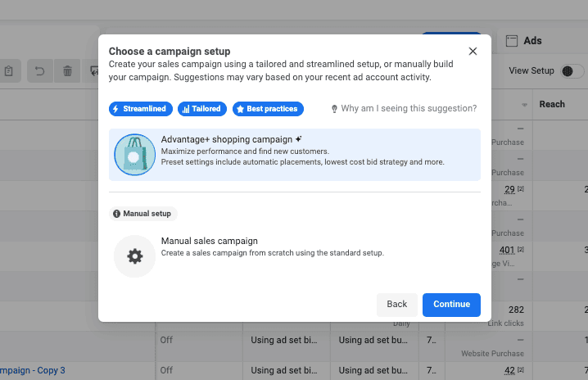Go Back to previous step
This screenshot has width=588, height=380.
coord(396,305)
